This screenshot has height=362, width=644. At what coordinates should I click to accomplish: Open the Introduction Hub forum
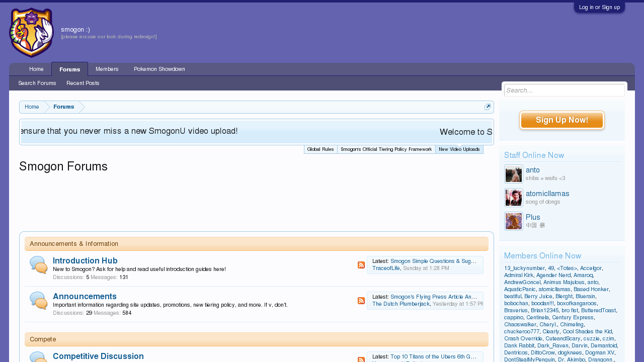pyautogui.click(x=85, y=260)
